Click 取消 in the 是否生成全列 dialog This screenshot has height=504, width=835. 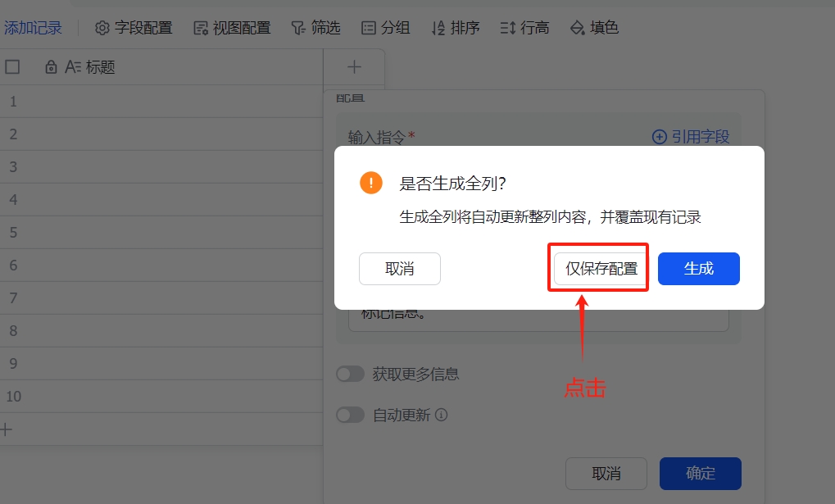399,269
